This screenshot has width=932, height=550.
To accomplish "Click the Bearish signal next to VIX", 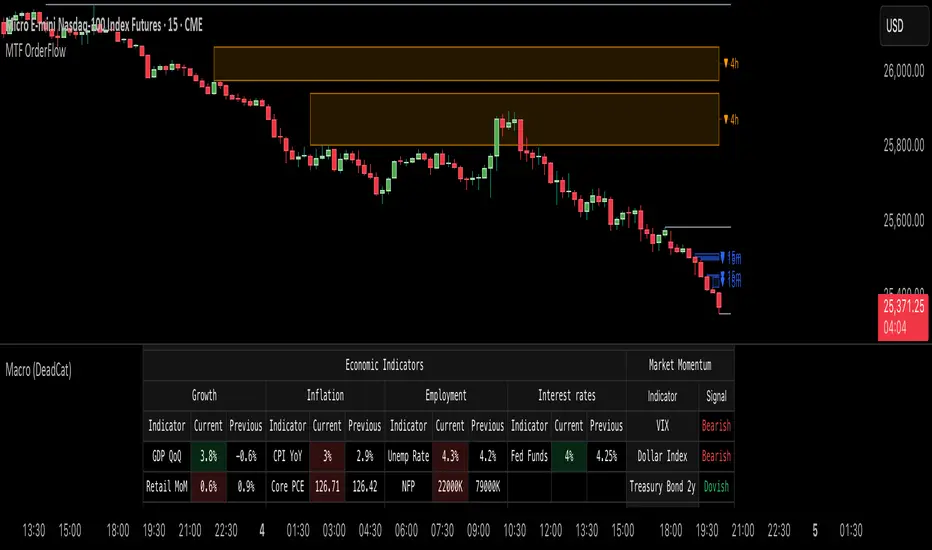I will pyautogui.click(x=716, y=426).
